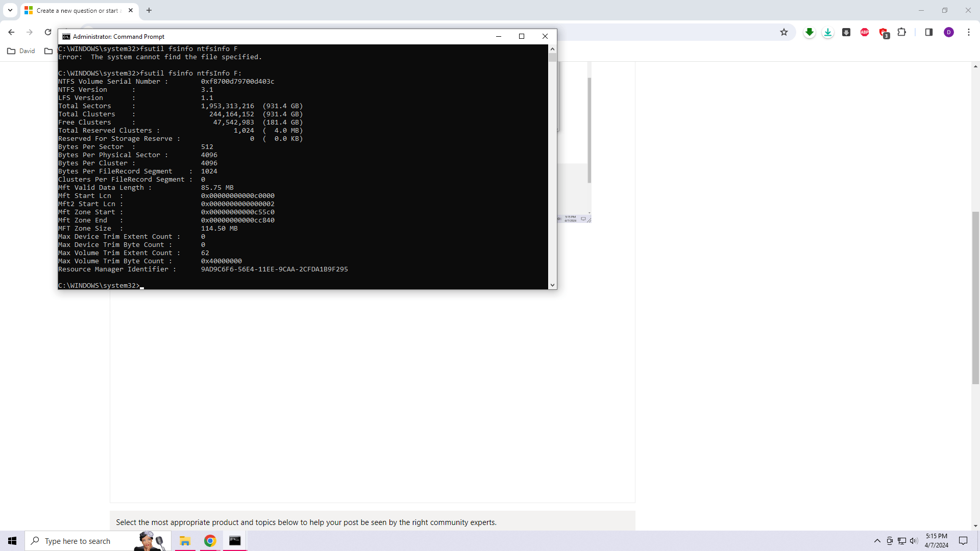The width and height of the screenshot is (980, 551).
Task: Select the Create a new question tab
Action: click(77, 10)
